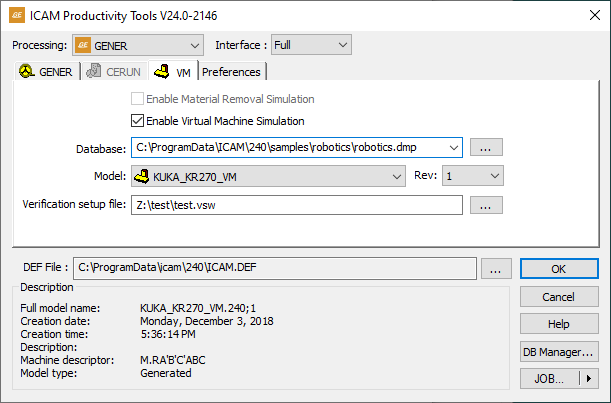Click the JOB... button

tap(549, 378)
